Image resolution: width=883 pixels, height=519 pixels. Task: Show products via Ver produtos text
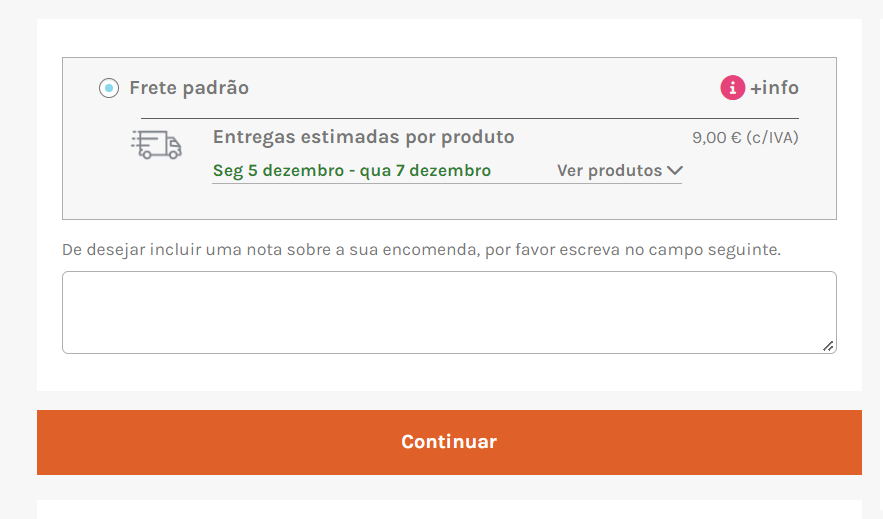point(609,171)
